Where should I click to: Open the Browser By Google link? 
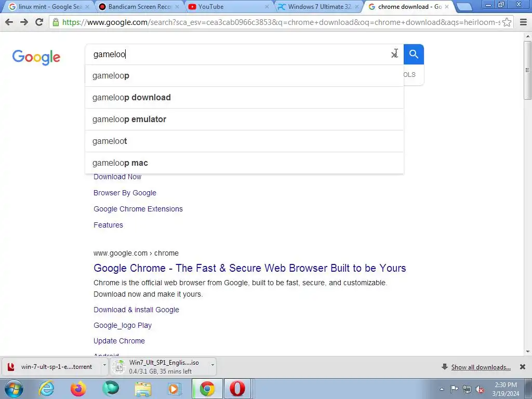point(125,193)
